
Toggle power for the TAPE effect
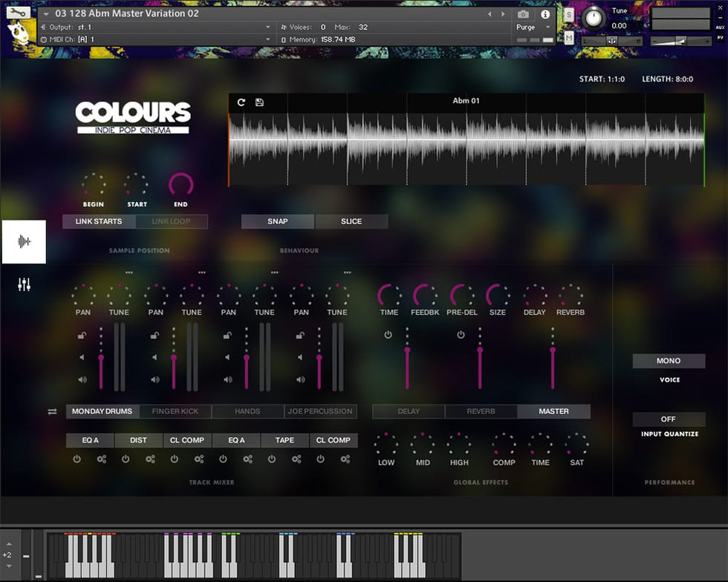[x=272, y=460]
